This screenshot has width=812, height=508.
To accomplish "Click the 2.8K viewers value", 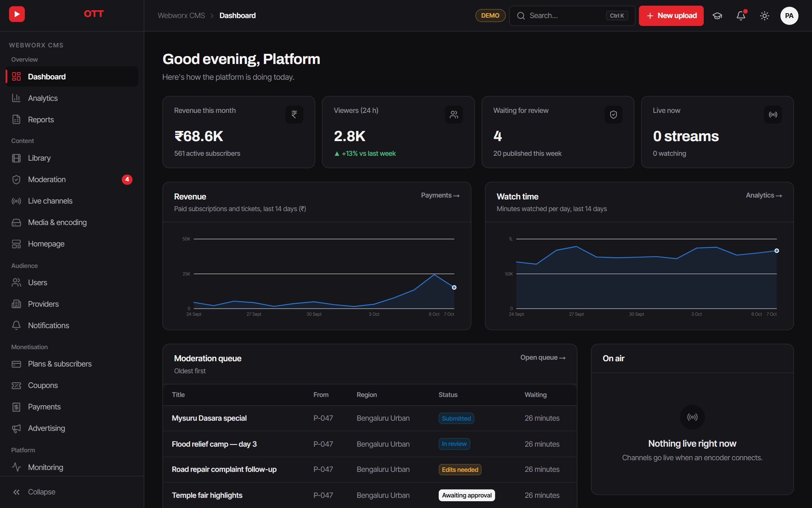I will pos(350,136).
